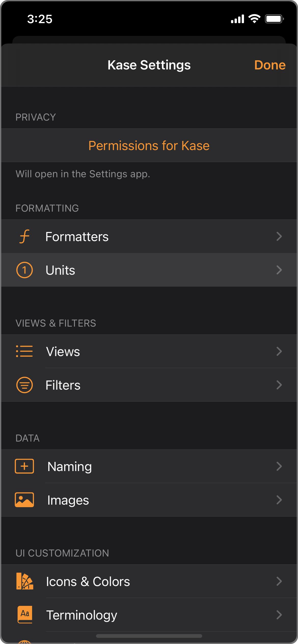
Task: Tap the Units circled-one icon
Action: pyautogui.click(x=24, y=270)
